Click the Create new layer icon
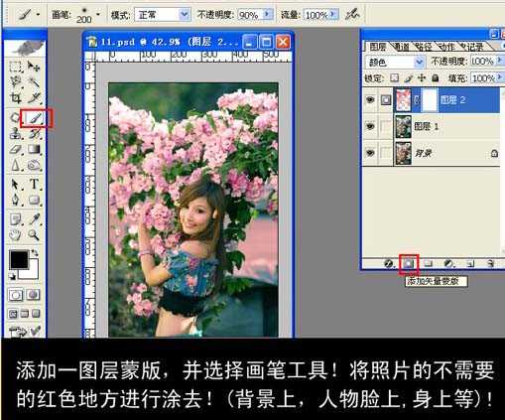The width and height of the screenshot is (505, 420). (470, 263)
